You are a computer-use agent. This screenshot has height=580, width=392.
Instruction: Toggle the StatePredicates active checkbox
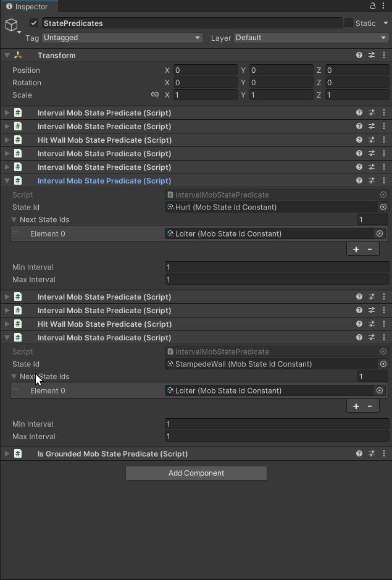coord(33,23)
